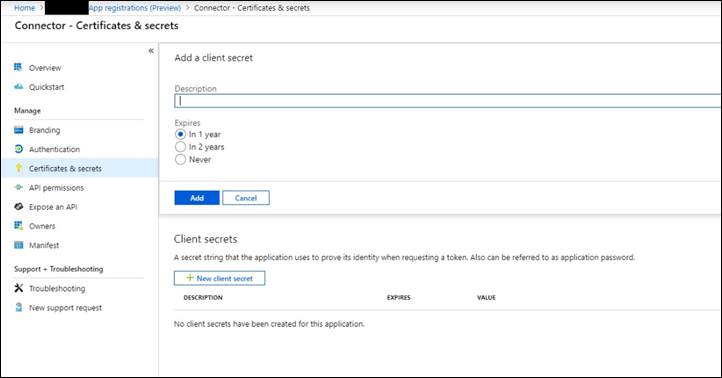The height and width of the screenshot is (378, 722).
Task: Click the Manifest icon in sidebar
Action: (18, 245)
